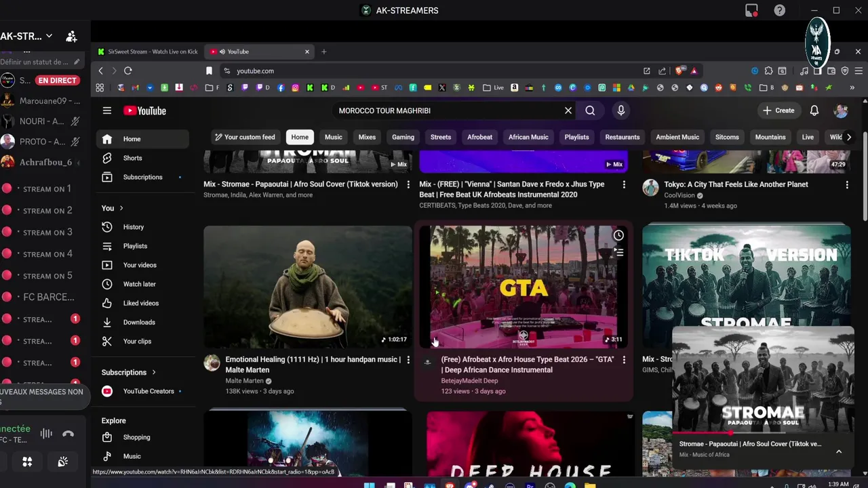Select the Afrobeat filter chip

coord(479,137)
